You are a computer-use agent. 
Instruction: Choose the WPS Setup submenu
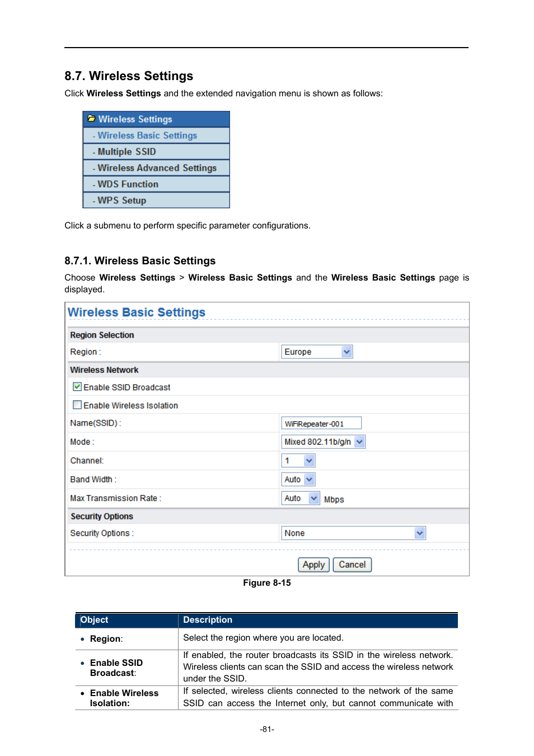(x=156, y=200)
